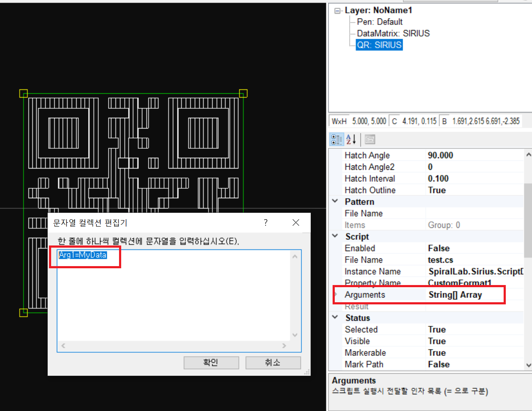This screenshot has width=532, height=411.
Task: Click the Property Name property label
Action: coord(373,283)
